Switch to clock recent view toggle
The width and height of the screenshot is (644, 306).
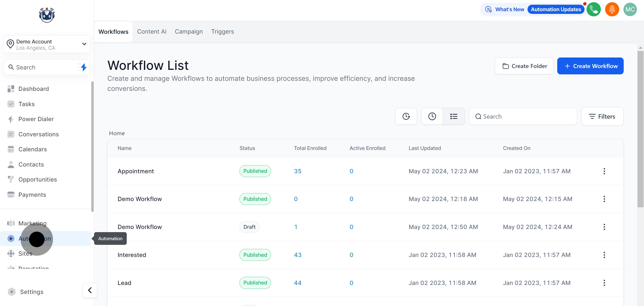(432, 116)
